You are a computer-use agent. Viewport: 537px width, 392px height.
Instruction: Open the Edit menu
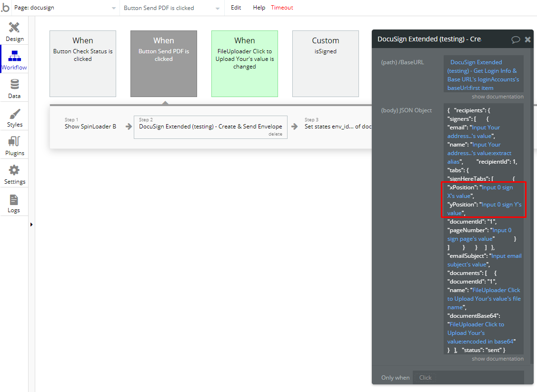coord(236,8)
